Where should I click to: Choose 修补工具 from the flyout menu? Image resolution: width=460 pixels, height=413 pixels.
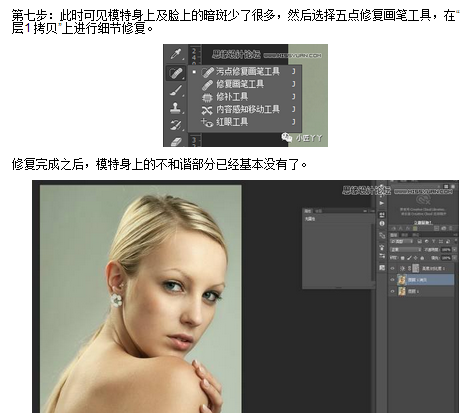click(x=245, y=97)
